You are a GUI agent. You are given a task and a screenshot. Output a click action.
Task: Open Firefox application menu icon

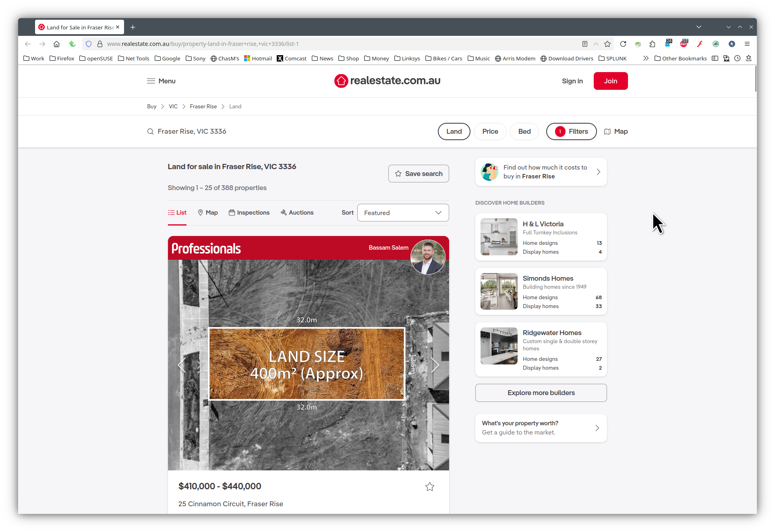(747, 44)
